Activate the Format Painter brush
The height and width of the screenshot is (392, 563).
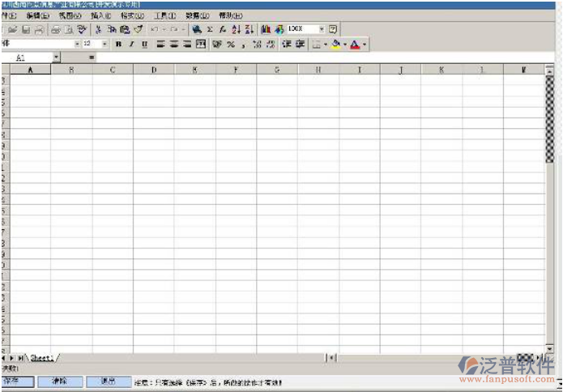tap(139, 30)
